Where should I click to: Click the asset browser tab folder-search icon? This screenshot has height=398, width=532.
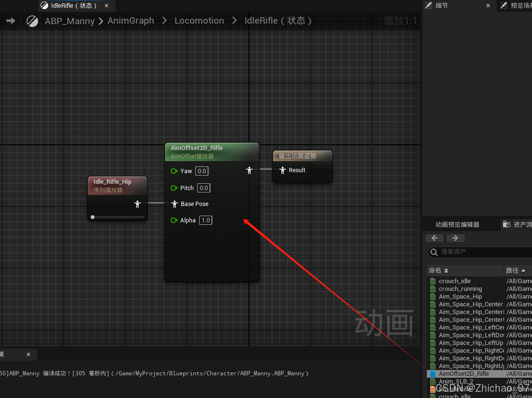[506, 225]
